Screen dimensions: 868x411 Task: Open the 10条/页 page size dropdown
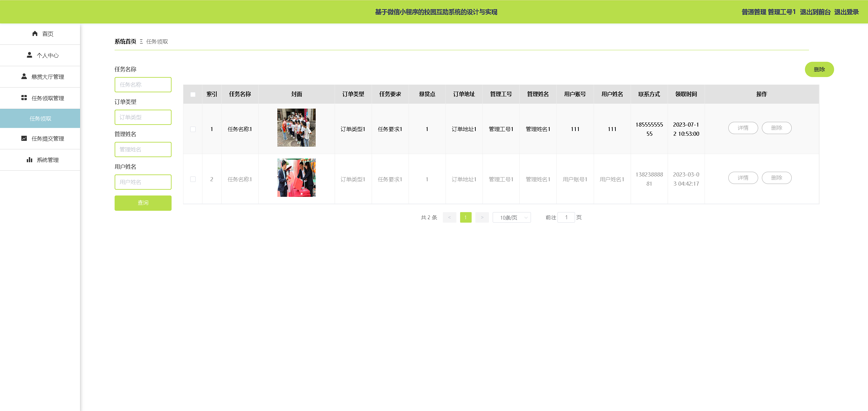512,218
